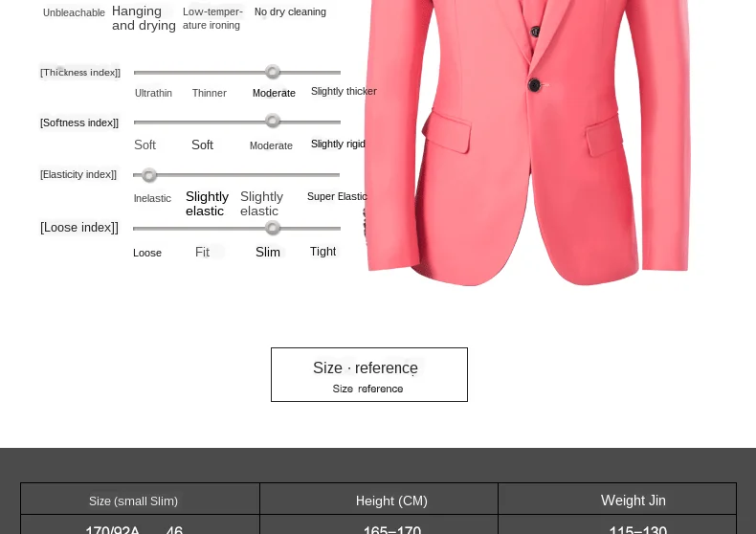
Task: Click the 'Slim' loose index label
Action: coord(268,252)
